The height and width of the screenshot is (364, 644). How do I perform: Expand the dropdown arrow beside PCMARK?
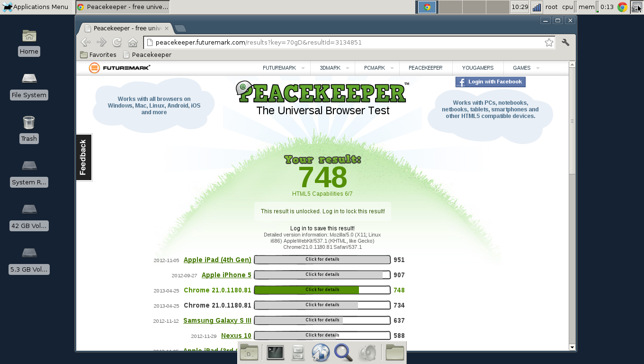tap(392, 68)
